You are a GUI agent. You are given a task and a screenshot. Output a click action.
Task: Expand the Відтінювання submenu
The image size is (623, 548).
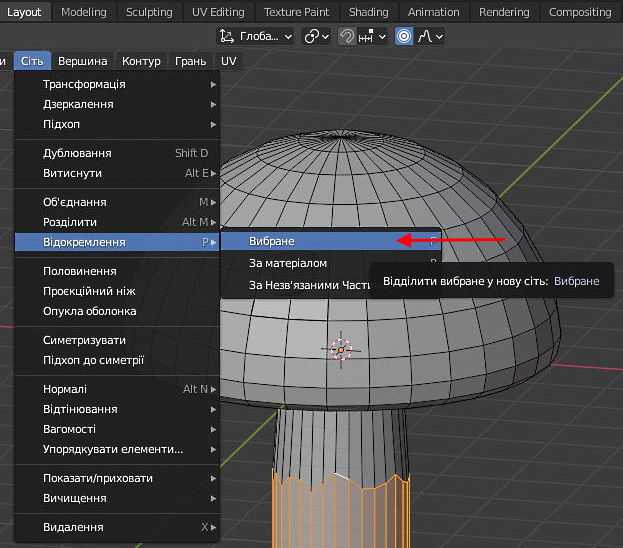117,409
